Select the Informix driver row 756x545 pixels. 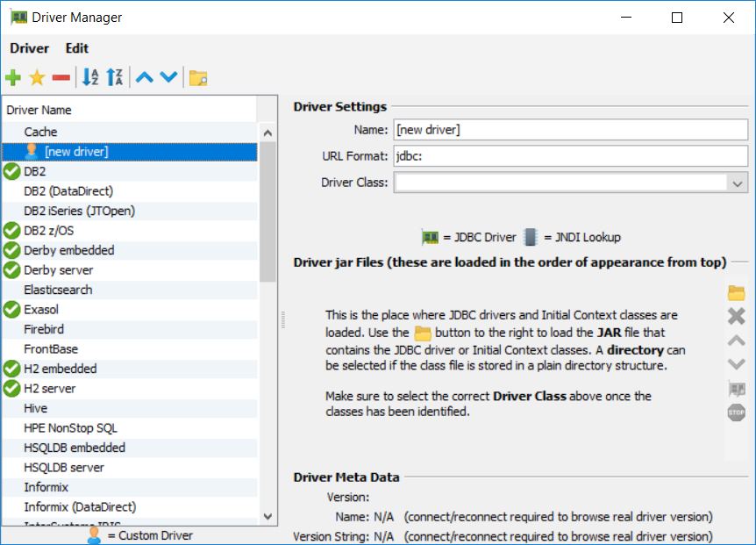click(x=130, y=488)
